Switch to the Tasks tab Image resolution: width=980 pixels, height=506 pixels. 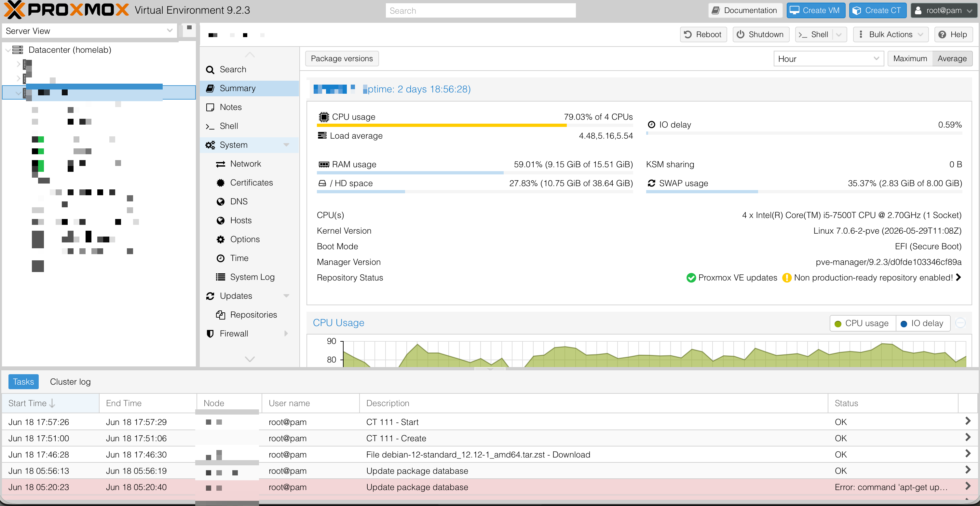tap(23, 382)
